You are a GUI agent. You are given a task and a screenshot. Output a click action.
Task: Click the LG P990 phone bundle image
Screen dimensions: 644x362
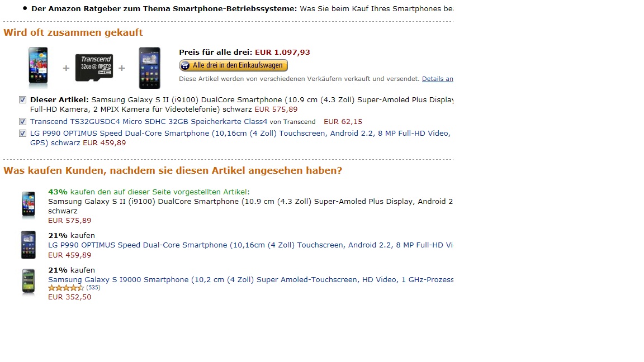[x=149, y=68]
